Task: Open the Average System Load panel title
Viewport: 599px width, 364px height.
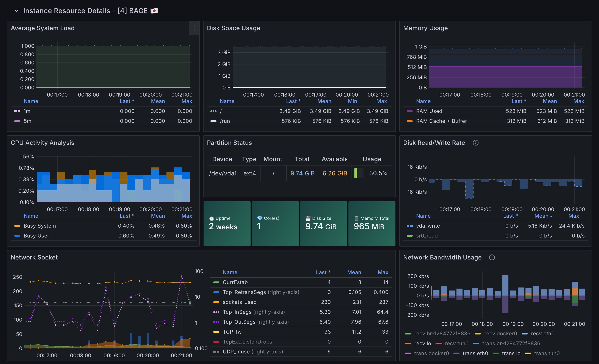Action: pos(42,28)
